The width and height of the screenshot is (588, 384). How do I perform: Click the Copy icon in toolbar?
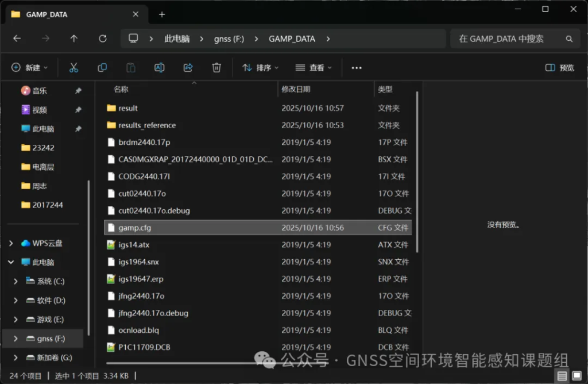[102, 68]
